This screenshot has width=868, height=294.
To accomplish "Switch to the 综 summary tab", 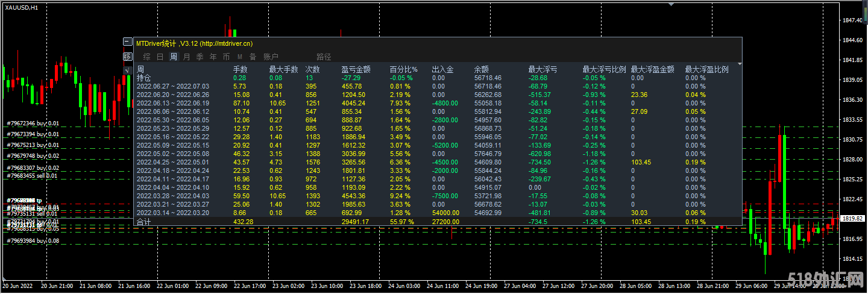I will (x=147, y=57).
